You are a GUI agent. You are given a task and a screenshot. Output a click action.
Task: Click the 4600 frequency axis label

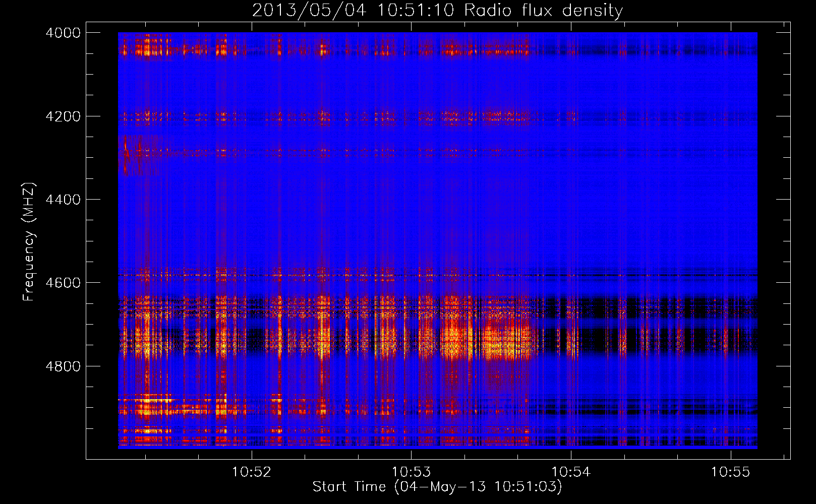(63, 283)
